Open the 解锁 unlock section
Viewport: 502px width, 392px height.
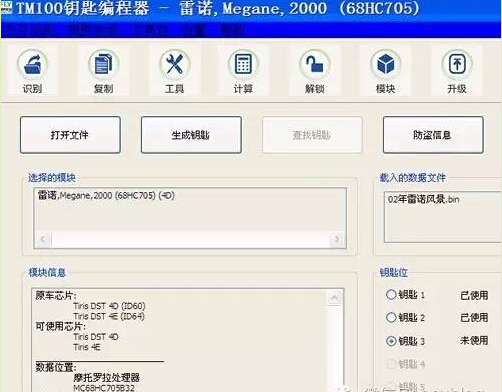(315, 71)
